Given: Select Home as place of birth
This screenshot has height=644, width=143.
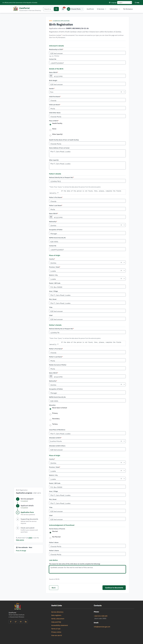Looking at the screenshot, I should coord(50,130).
